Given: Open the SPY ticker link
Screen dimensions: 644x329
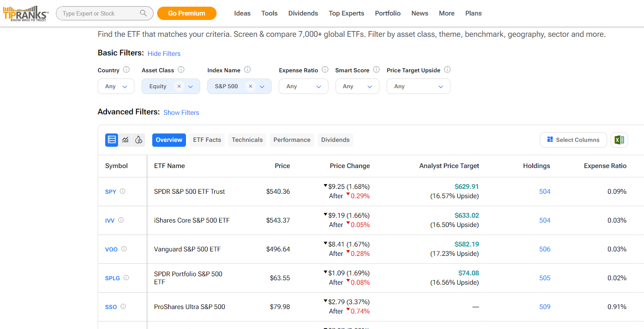Looking at the screenshot, I should coord(111,192).
